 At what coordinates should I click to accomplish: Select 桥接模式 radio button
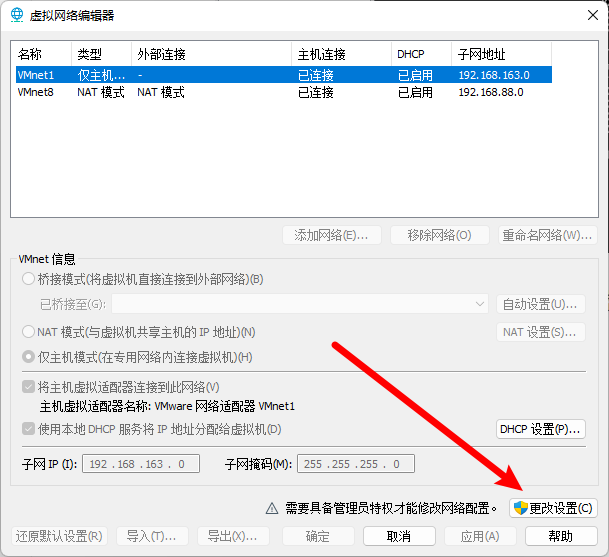[28, 279]
